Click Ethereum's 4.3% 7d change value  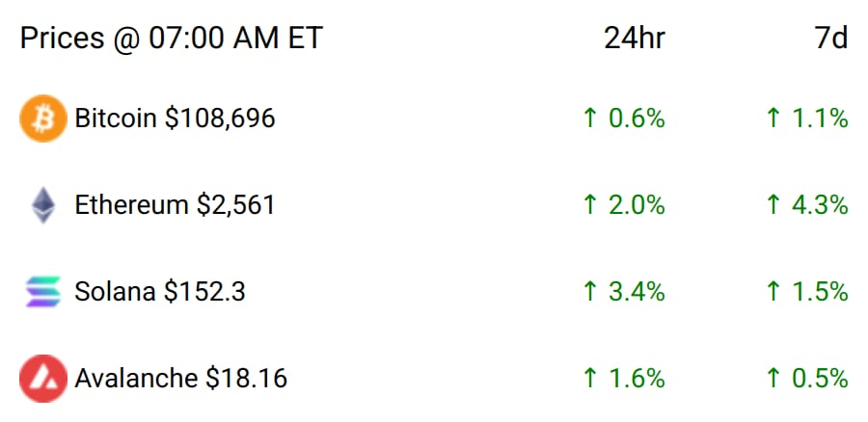820,205
